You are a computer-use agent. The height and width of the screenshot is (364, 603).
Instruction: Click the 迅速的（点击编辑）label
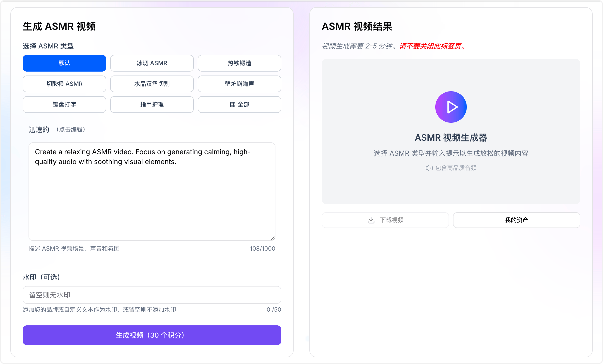(x=57, y=130)
